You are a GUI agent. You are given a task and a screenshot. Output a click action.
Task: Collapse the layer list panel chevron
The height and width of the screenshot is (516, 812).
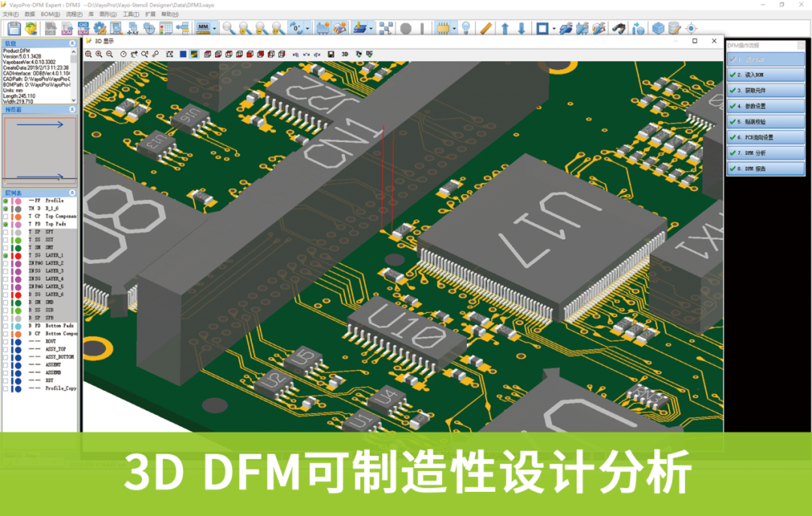[72, 193]
